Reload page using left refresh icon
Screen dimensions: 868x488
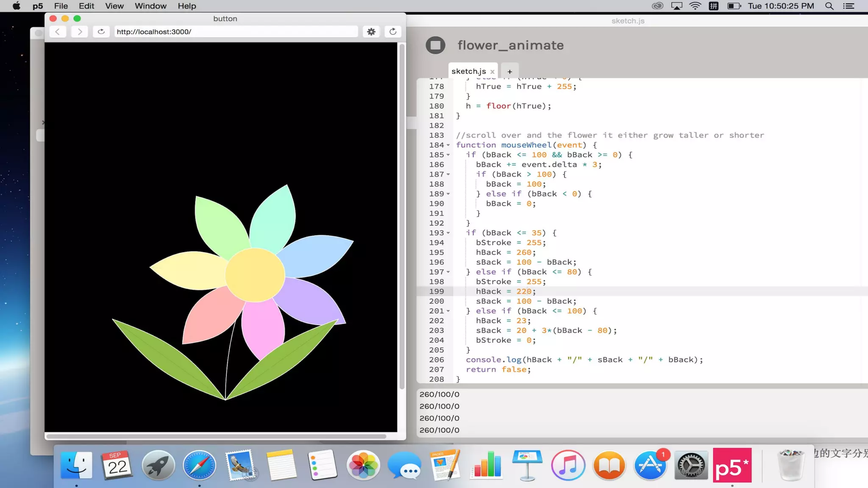[x=101, y=32]
